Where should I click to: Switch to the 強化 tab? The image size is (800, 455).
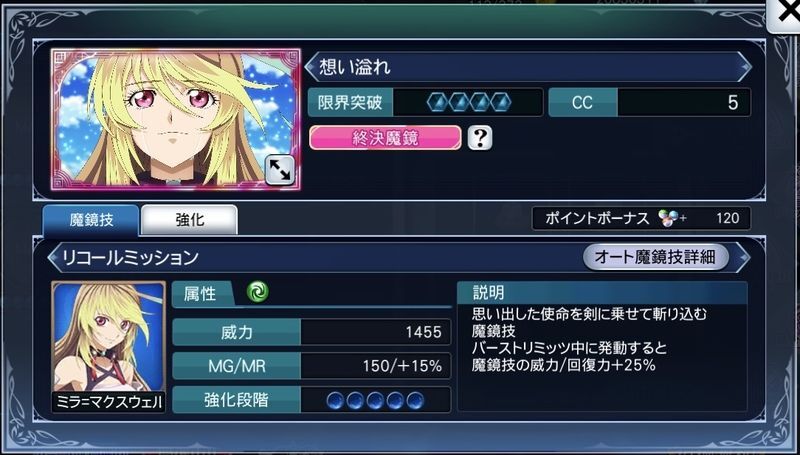pos(189,220)
